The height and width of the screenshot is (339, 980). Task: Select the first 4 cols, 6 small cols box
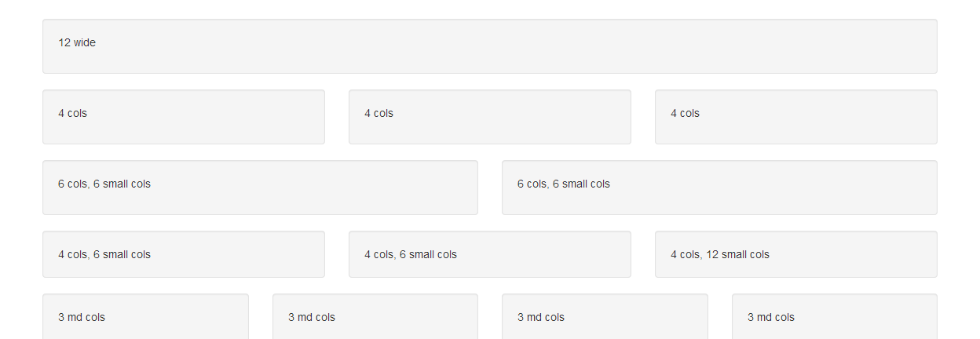coord(184,254)
